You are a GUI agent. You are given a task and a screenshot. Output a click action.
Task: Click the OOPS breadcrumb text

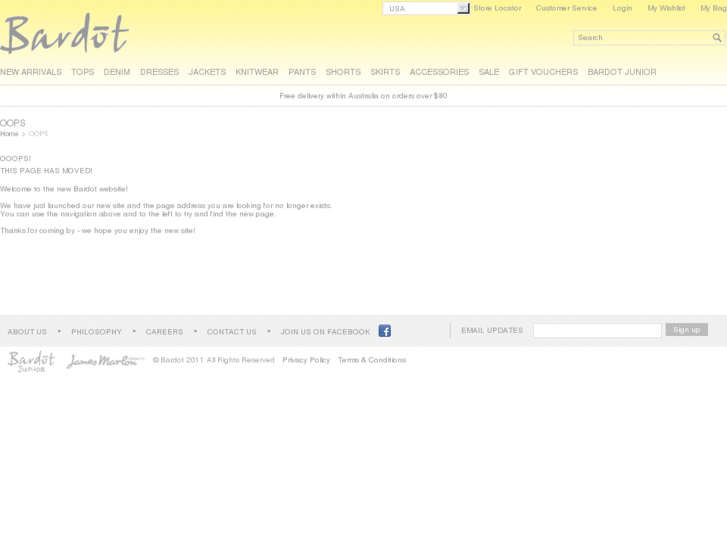click(38, 134)
